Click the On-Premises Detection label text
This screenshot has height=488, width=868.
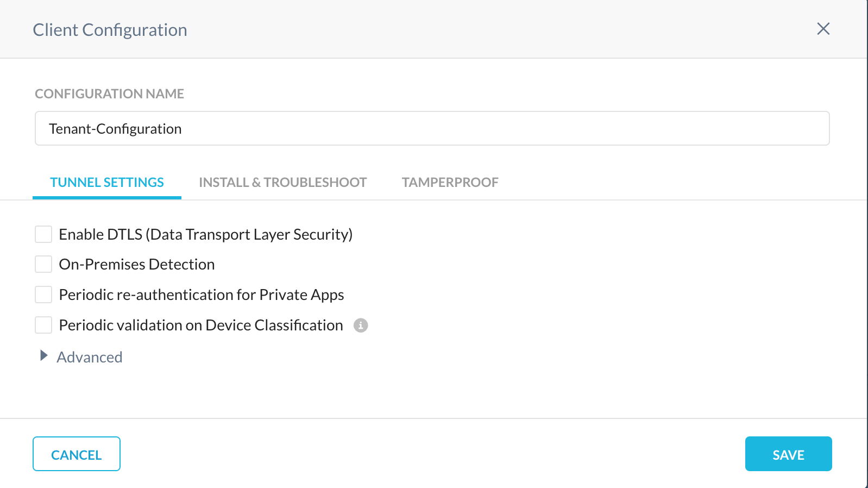(x=137, y=264)
